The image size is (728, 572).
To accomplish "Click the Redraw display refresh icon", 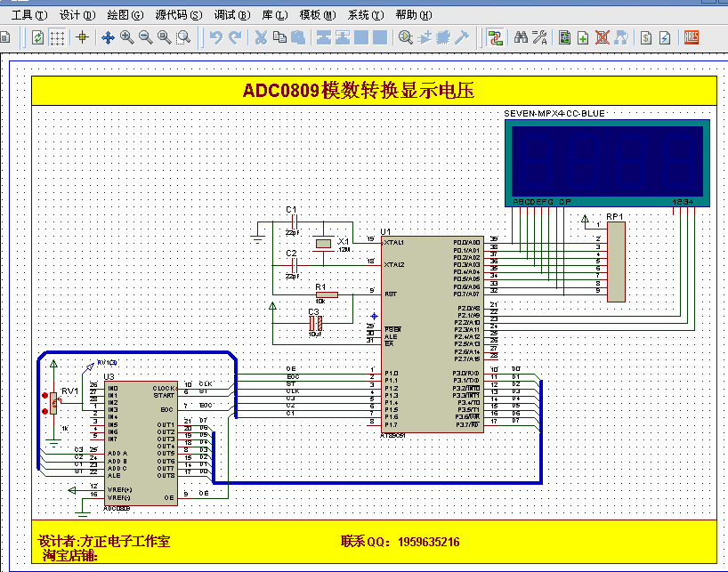I will coord(37,37).
